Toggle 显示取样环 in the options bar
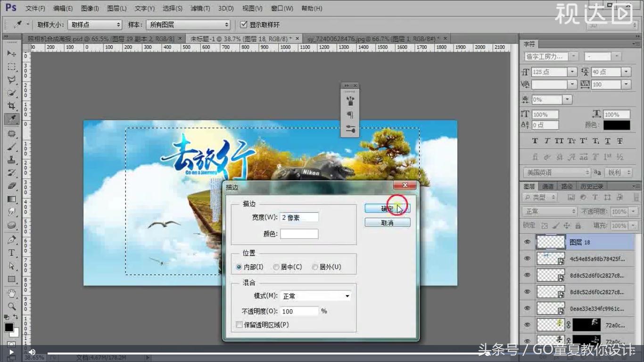This screenshot has height=362, width=644. (x=244, y=25)
